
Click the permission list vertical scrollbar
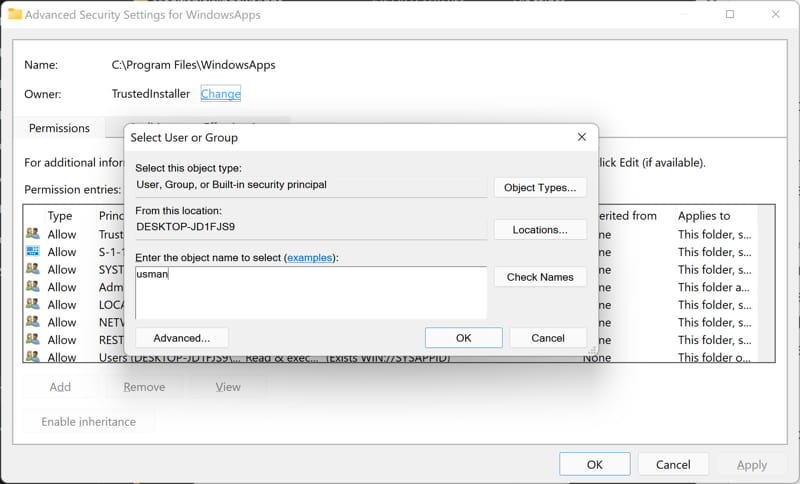(x=766, y=284)
